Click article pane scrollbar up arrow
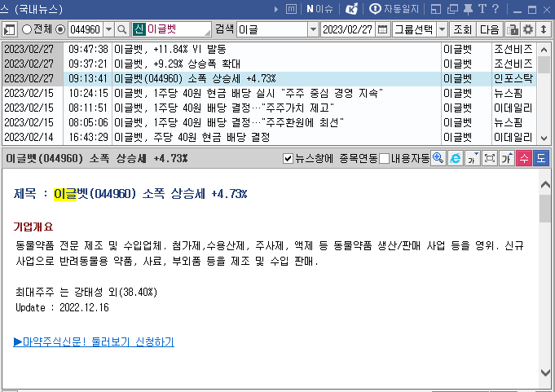This screenshot has width=555, height=392. tap(545, 184)
